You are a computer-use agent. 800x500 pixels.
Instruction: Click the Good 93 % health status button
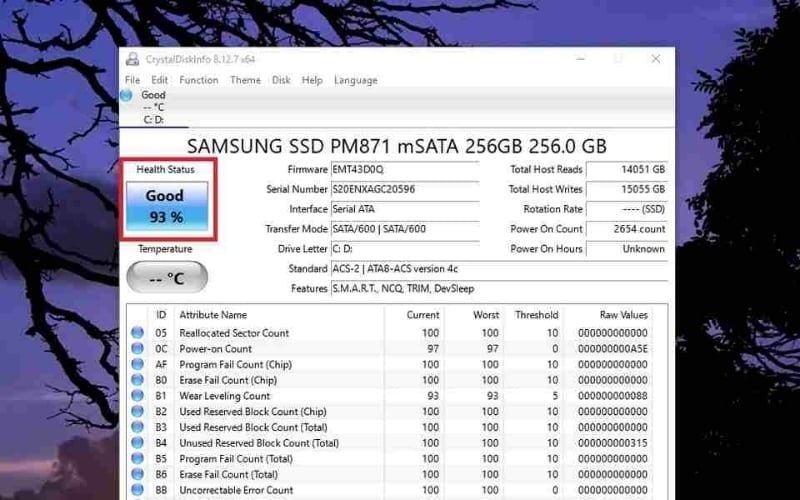pos(167,206)
